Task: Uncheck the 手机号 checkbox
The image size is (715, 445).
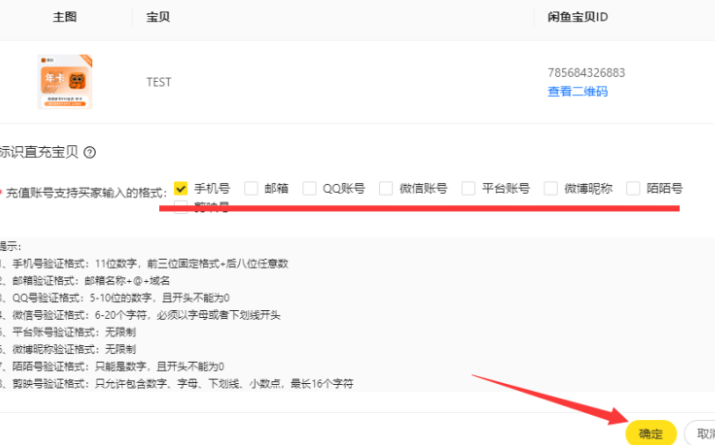Action: 181,188
